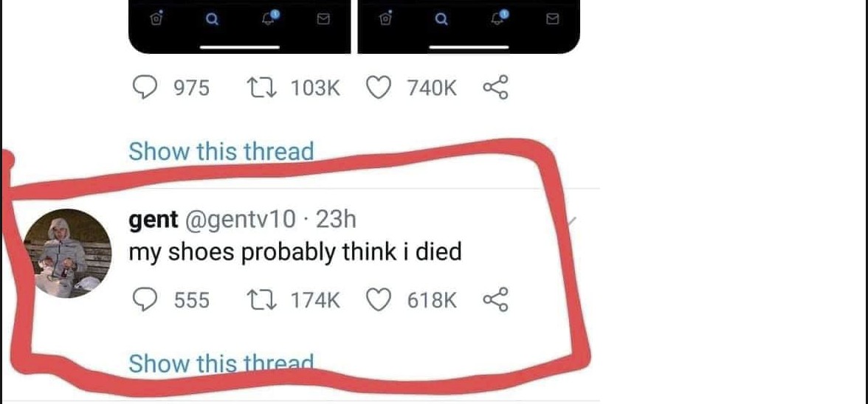Tap the home icon in right phone screenshot
Image resolution: width=868 pixels, height=404 pixels.
(385, 21)
